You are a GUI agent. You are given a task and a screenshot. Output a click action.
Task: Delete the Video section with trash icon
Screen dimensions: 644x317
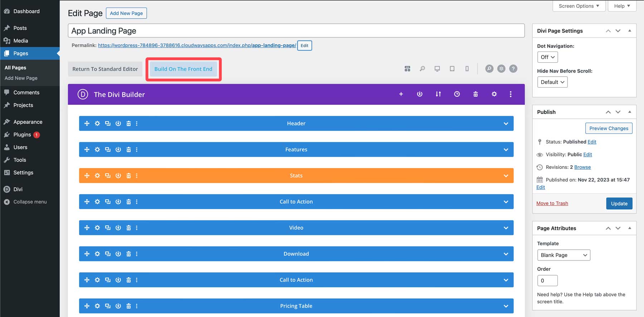coord(128,228)
